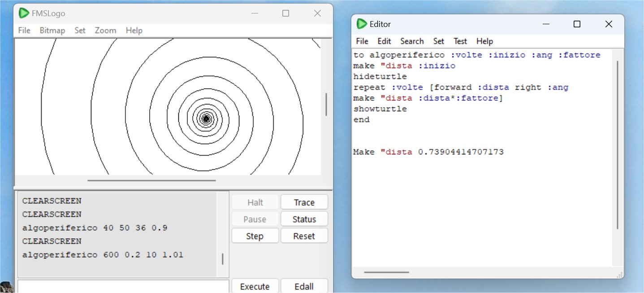Click the command history vertical scrollbar thumb
The width and height of the screenshot is (644, 293).
point(223,259)
